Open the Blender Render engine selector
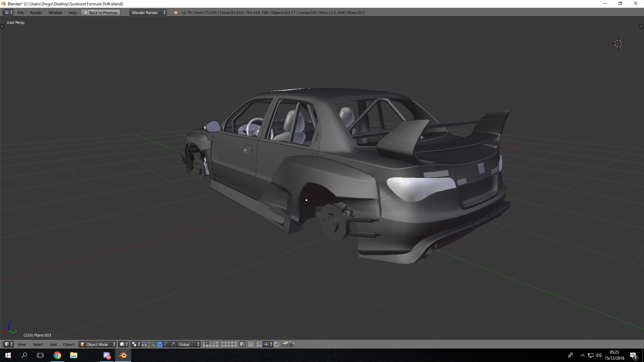 tap(148, 13)
